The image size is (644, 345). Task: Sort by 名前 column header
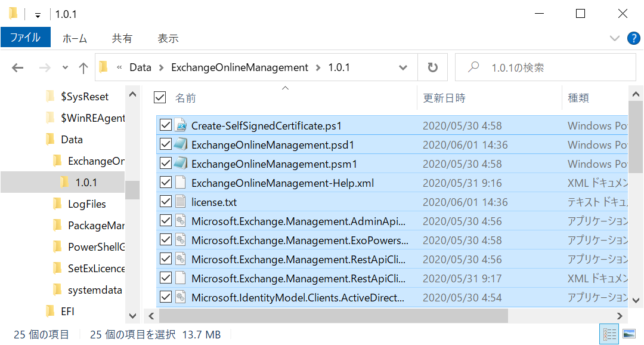(x=185, y=98)
